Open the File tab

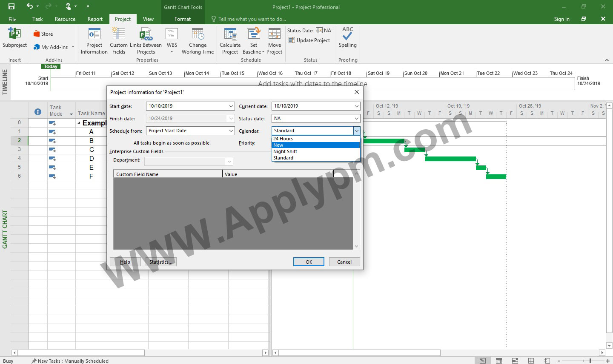pos(12,19)
